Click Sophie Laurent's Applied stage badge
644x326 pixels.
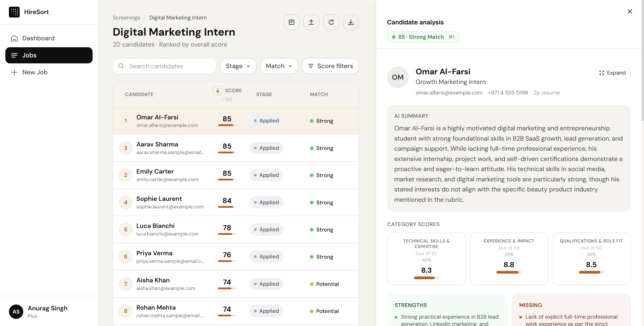click(266, 202)
